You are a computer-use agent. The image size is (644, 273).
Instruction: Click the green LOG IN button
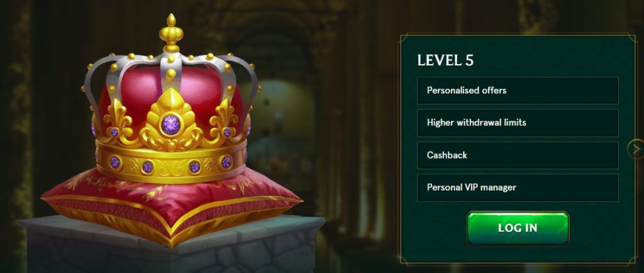point(518,228)
